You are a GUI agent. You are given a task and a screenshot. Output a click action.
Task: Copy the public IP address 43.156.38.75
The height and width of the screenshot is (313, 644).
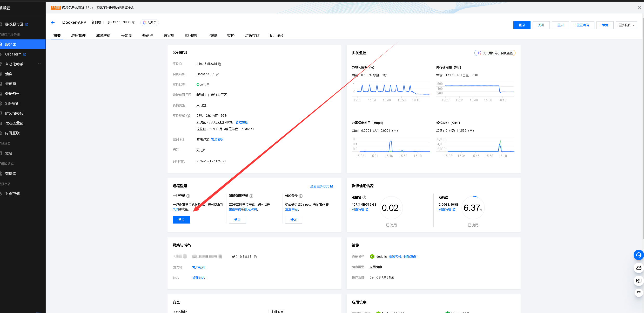coord(134,23)
